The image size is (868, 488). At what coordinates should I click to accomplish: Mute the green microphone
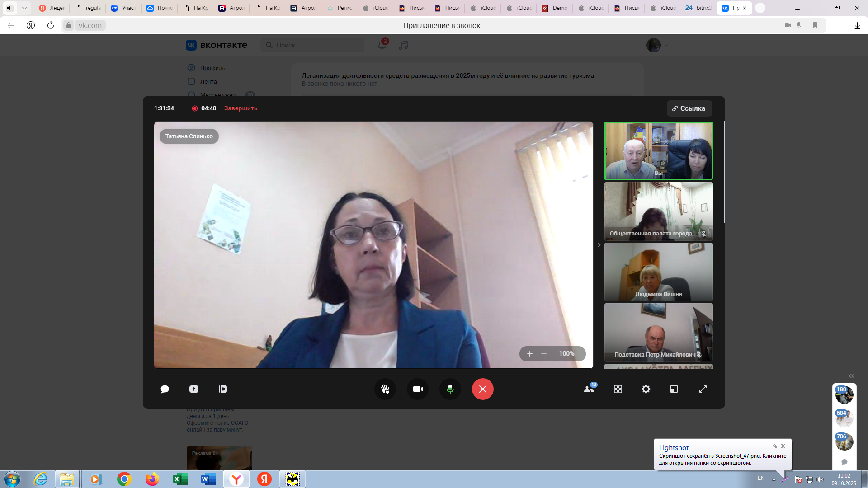pos(450,389)
